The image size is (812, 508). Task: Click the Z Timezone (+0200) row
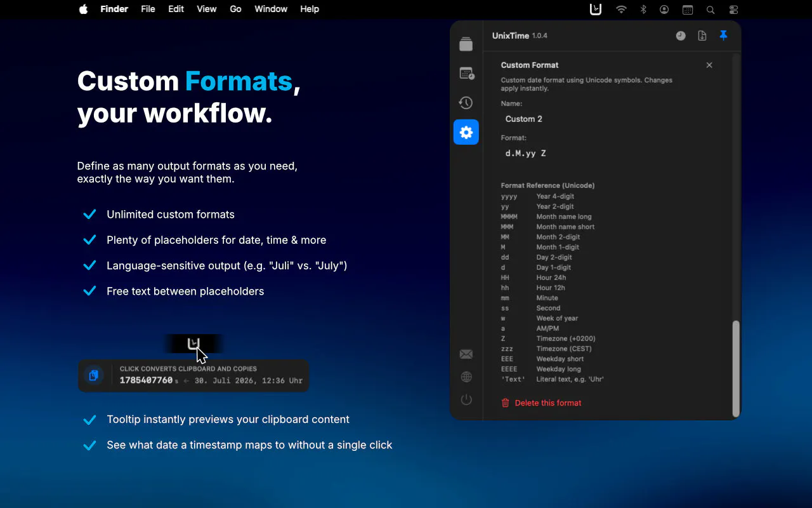point(548,338)
